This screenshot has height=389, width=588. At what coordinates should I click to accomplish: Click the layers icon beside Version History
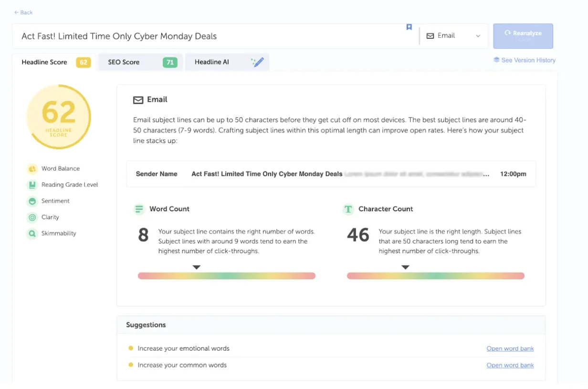[496, 60]
